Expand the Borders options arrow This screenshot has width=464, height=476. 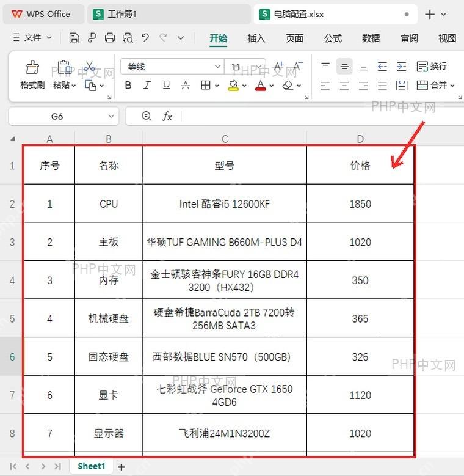(x=217, y=86)
